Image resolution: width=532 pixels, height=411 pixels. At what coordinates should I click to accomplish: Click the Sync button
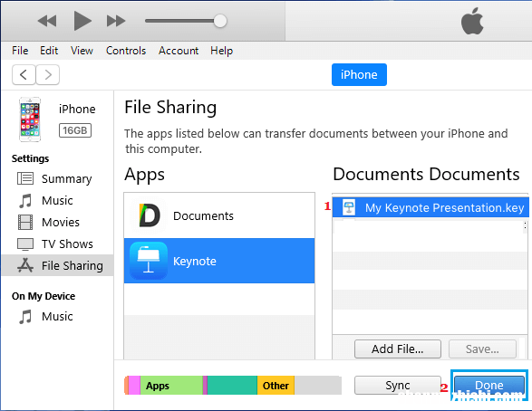point(398,386)
